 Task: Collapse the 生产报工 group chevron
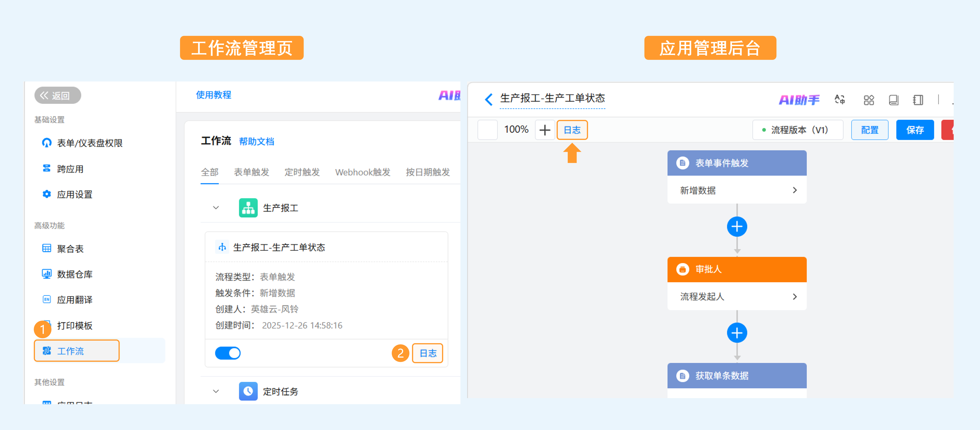(x=216, y=208)
